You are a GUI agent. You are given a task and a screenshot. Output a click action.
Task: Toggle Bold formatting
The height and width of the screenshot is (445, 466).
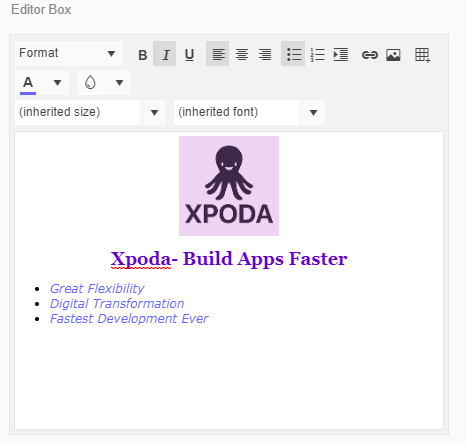pyautogui.click(x=142, y=54)
